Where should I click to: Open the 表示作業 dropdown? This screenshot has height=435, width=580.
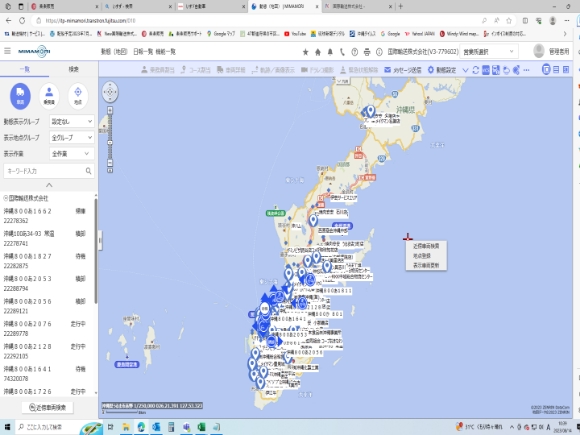[72, 154]
